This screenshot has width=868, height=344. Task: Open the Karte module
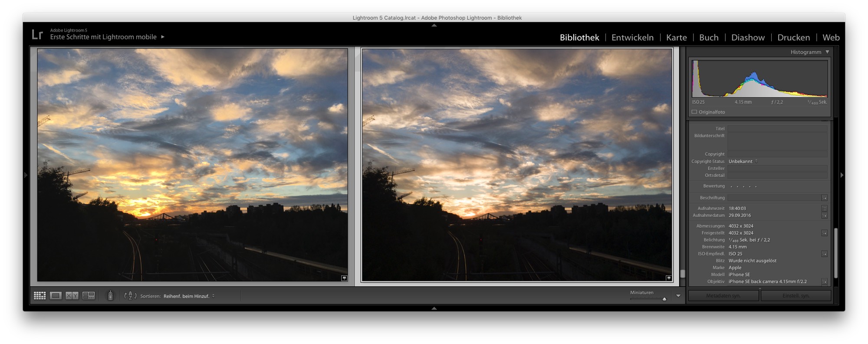click(677, 38)
